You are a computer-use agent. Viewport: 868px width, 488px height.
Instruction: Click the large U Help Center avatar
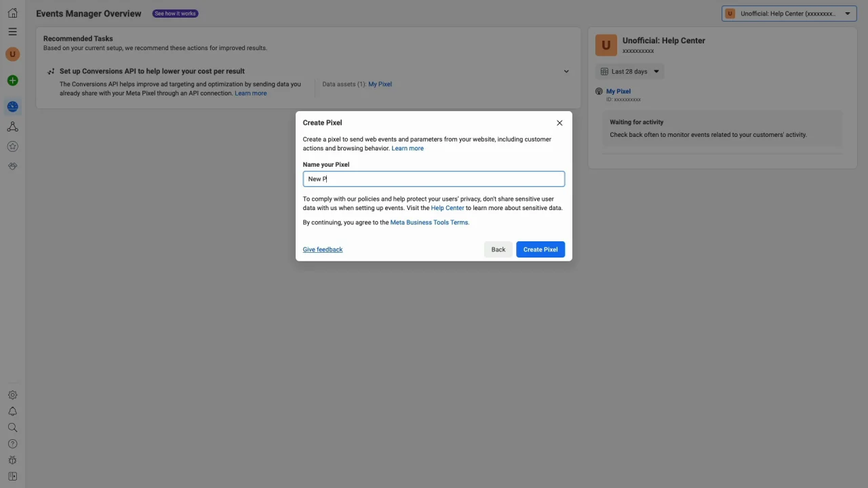point(606,45)
